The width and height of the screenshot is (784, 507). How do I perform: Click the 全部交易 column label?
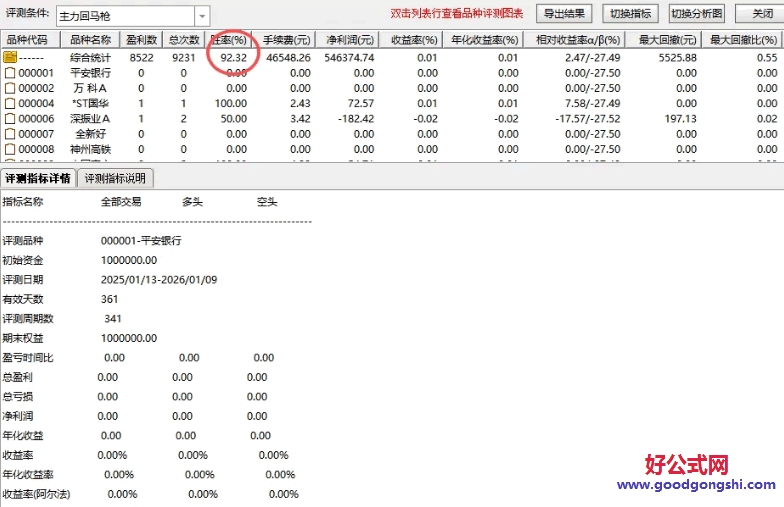pyautogui.click(x=121, y=202)
